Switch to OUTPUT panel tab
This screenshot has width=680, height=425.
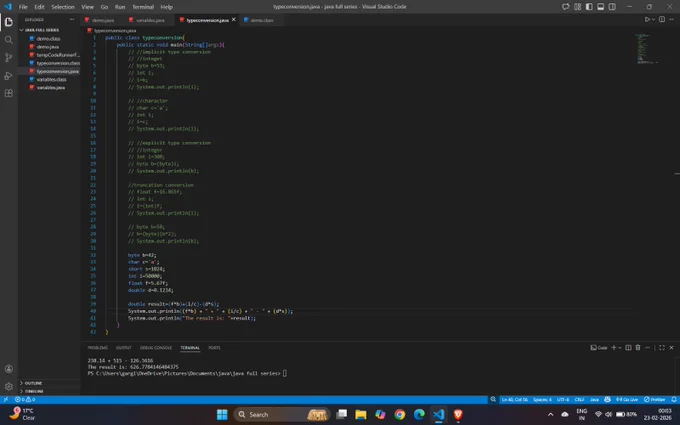point(124,348)
